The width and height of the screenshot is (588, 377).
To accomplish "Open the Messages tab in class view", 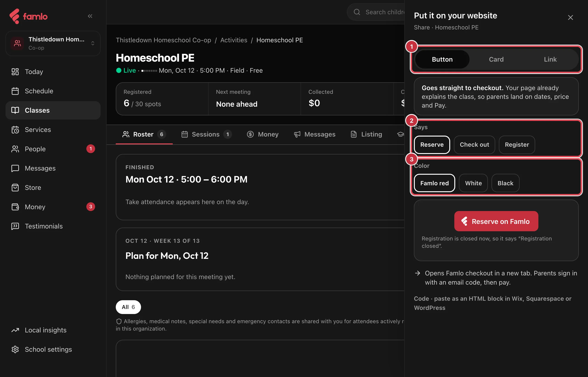I will 314,134.
